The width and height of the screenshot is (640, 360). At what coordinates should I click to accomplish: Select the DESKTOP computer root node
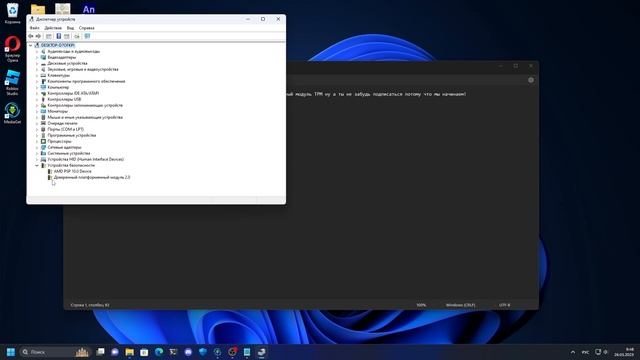click(x=58, y=45)
